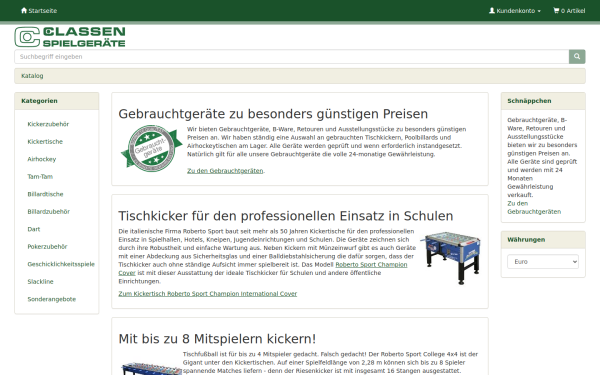Select Kickertische category
This screenshot has width=600, height=375.
(45, 142)
